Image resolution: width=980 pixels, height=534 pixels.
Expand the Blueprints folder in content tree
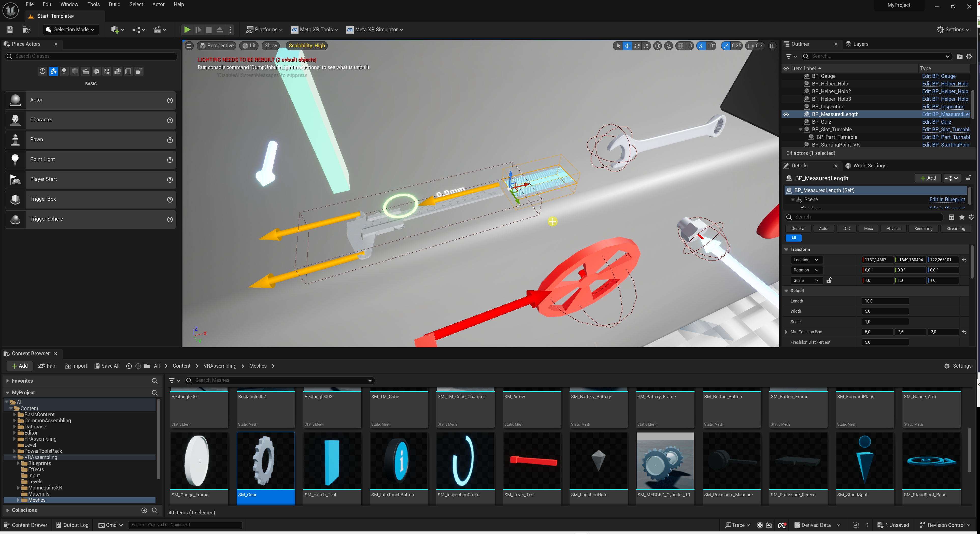coord(18,463)
